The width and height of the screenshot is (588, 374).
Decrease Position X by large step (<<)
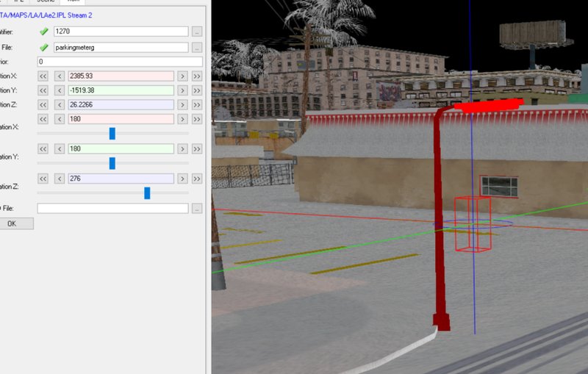(43, 76)
